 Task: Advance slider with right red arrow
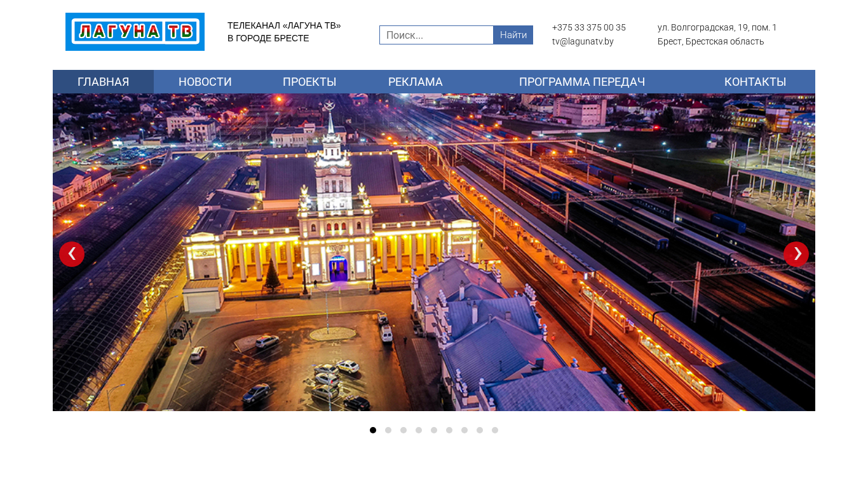tap(796, 254)
